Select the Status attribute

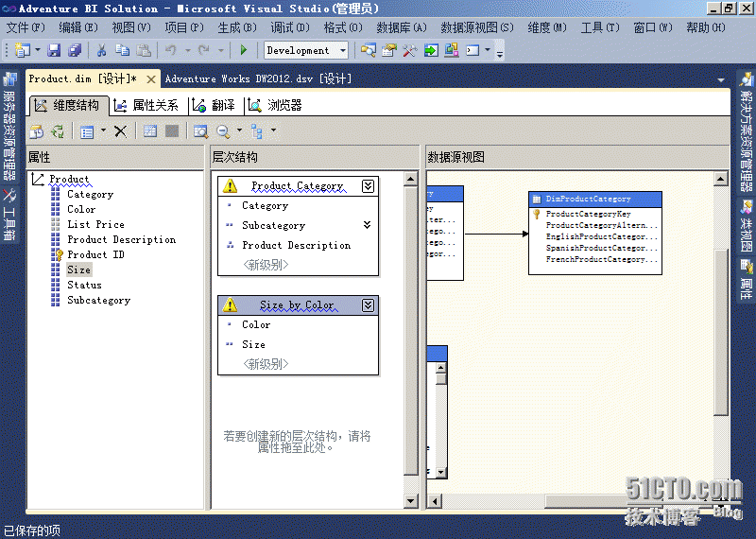click(x=84, y=285)
